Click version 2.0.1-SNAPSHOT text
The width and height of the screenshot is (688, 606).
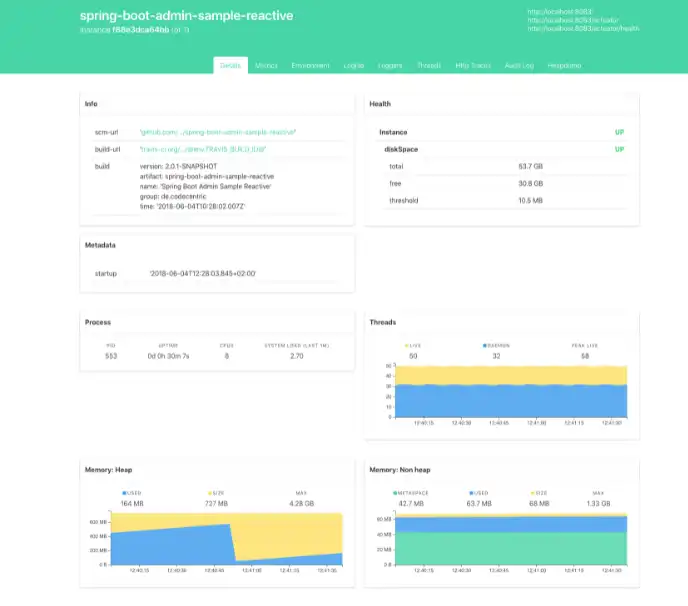[x=178, y=166]
